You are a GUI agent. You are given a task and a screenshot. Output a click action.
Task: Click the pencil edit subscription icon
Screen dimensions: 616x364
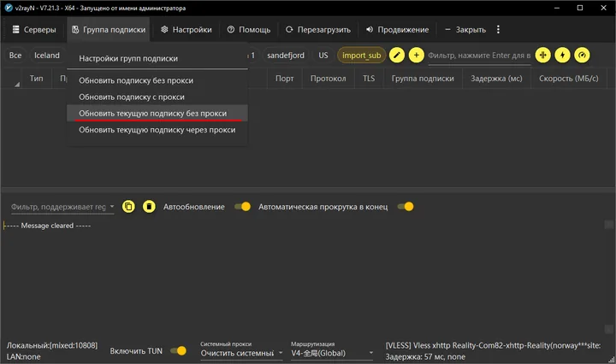[x=397, y=55]
